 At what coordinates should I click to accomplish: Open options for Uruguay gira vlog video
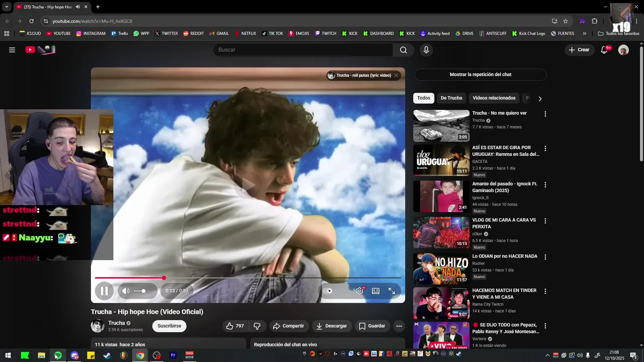pos(545,149)
